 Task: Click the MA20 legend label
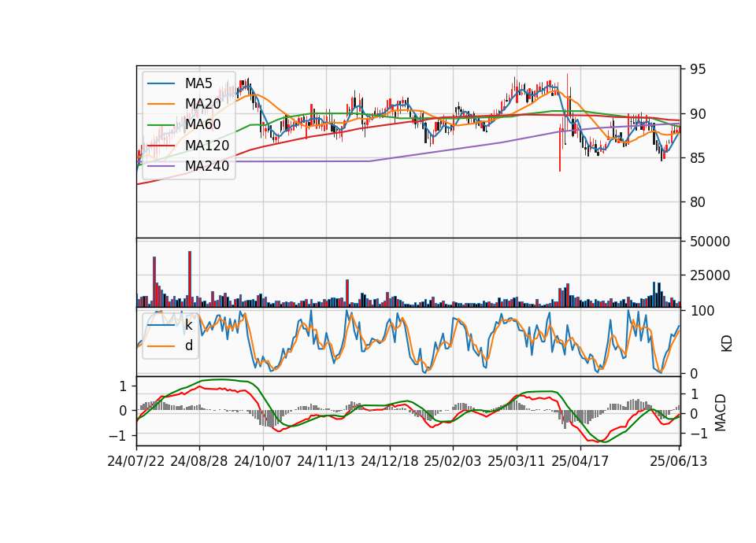tap(202, 104)
